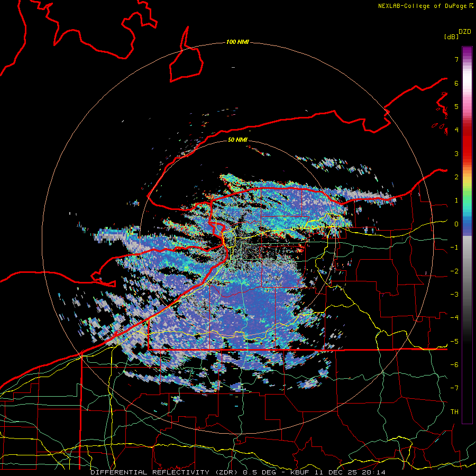
Task: Click the 20:14 timestamp in the caption
Action: coord(373,472)
